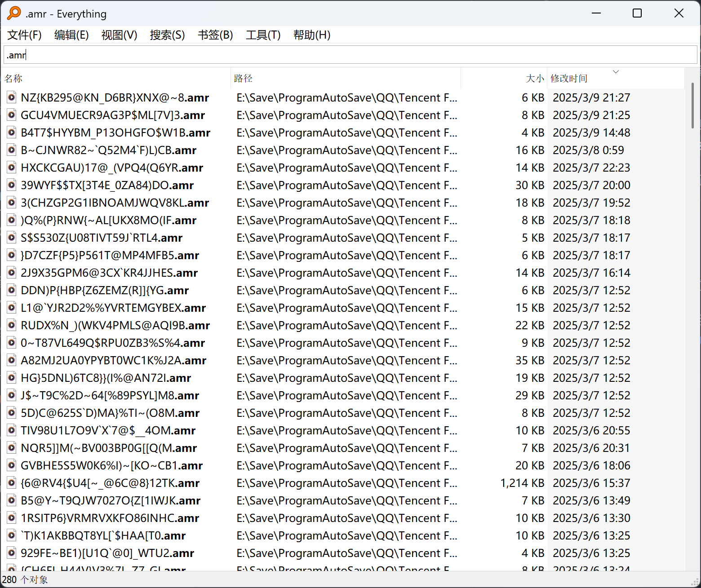Open the 书签(B) menu

click(x=215, y=35)
